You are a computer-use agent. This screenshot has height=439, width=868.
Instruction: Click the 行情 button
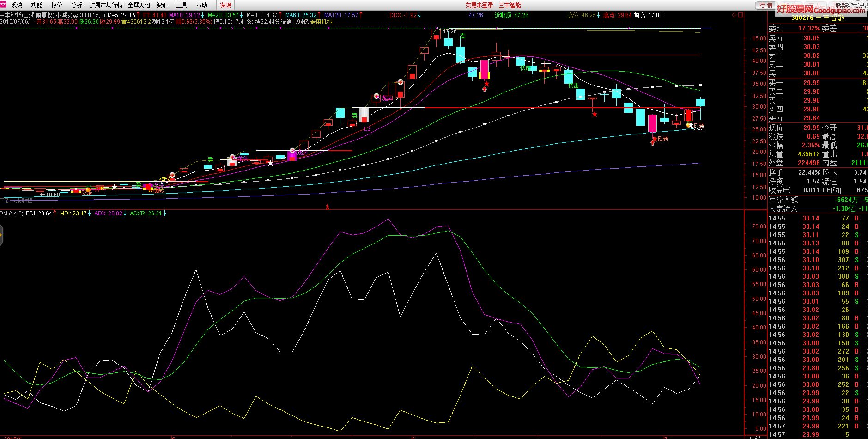pyautogui.click(x=766, y=5)
